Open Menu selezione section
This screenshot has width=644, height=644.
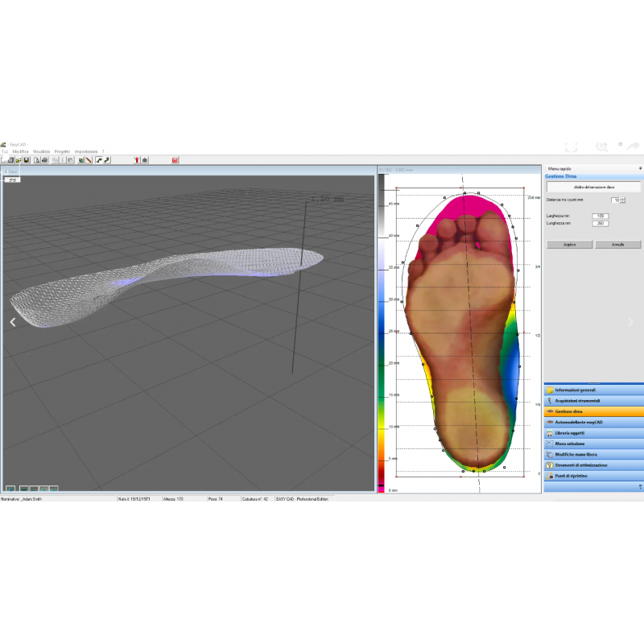[594, 444]
